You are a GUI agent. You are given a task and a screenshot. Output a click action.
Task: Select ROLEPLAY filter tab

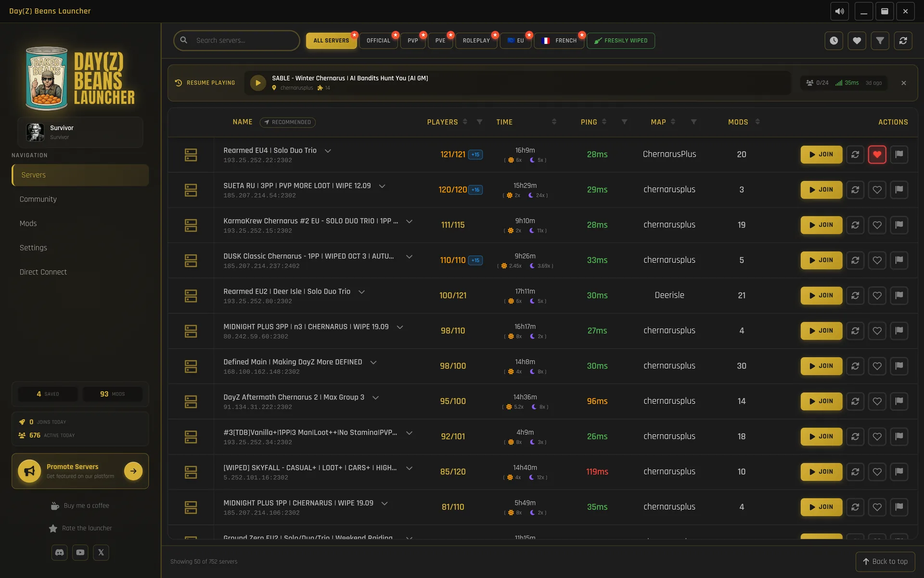coord(476,40)
